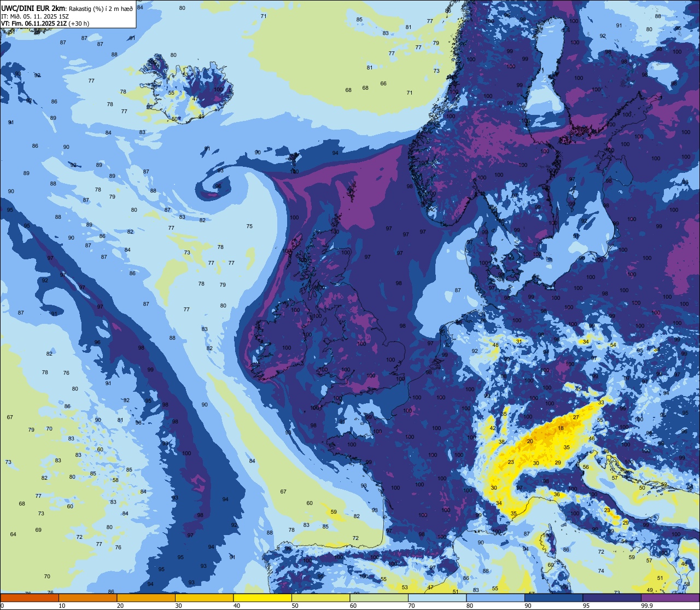This screenshot has height=610, width=700.
Task: Click the legend swatch between 40 and 50
Action: click(x=262, y=597)
